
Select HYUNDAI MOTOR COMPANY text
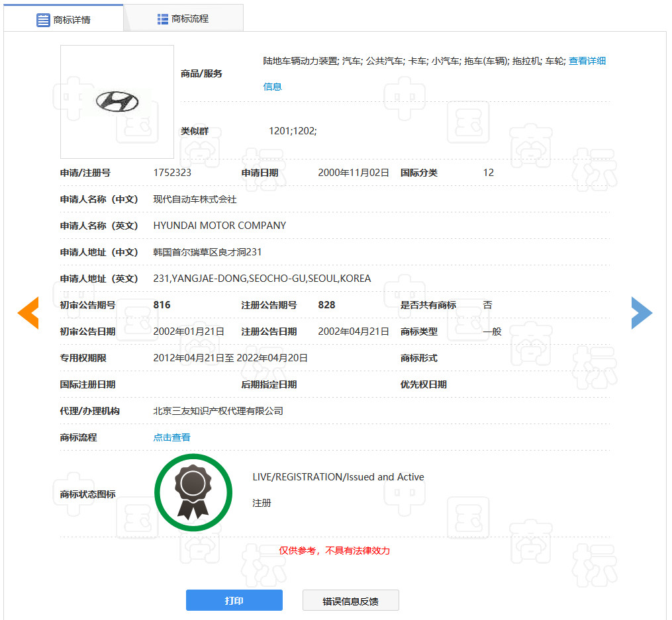coord(219,226)
